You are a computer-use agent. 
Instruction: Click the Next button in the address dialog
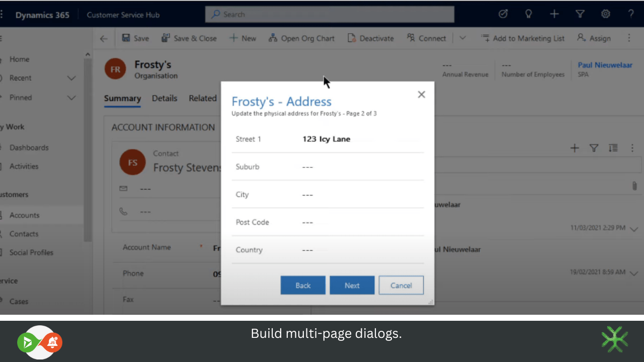[352, 285]
